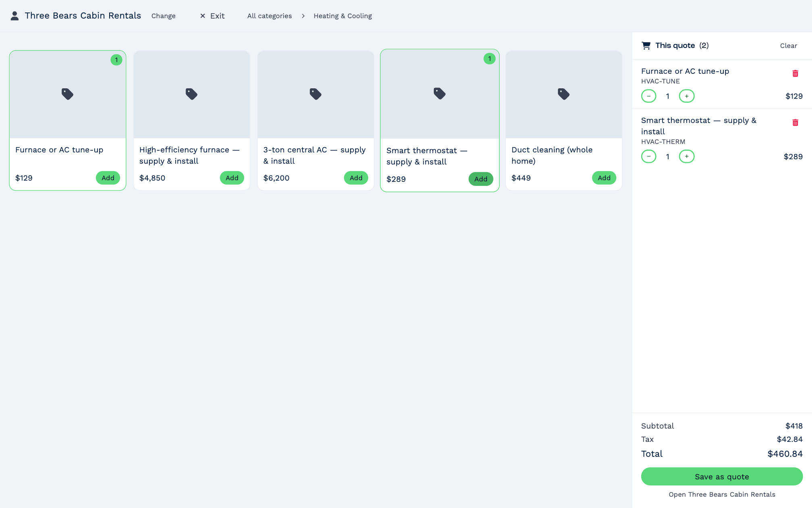The height and width of the screenshot is (508, 812).
Task: Click quantity badge on Furnace tune-up card
Action: [116, 60]
